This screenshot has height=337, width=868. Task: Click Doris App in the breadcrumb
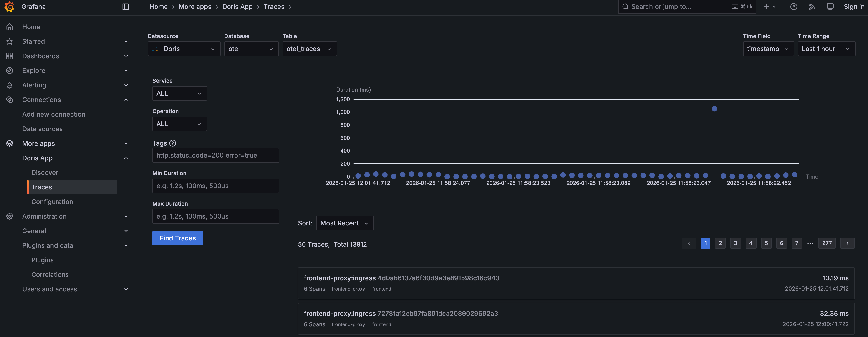pyautogui.click(x=237, y=7)
